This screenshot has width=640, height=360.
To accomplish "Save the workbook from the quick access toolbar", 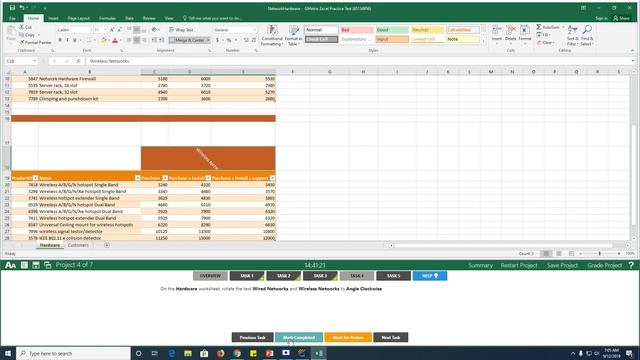I will 12,8.
